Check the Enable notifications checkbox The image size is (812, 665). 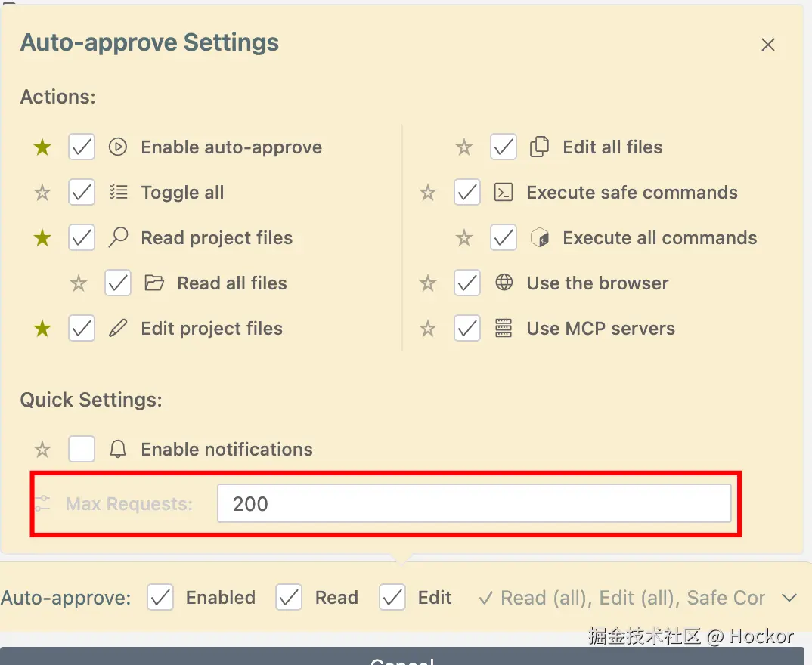(x=82, y=450)
